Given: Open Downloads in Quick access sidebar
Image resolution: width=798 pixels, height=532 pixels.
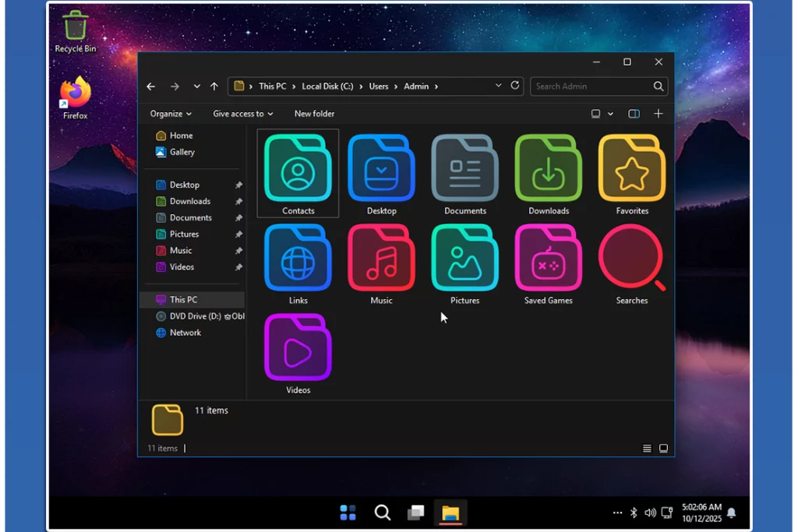Looking at the screenshot, I should [x=190, y=202].
